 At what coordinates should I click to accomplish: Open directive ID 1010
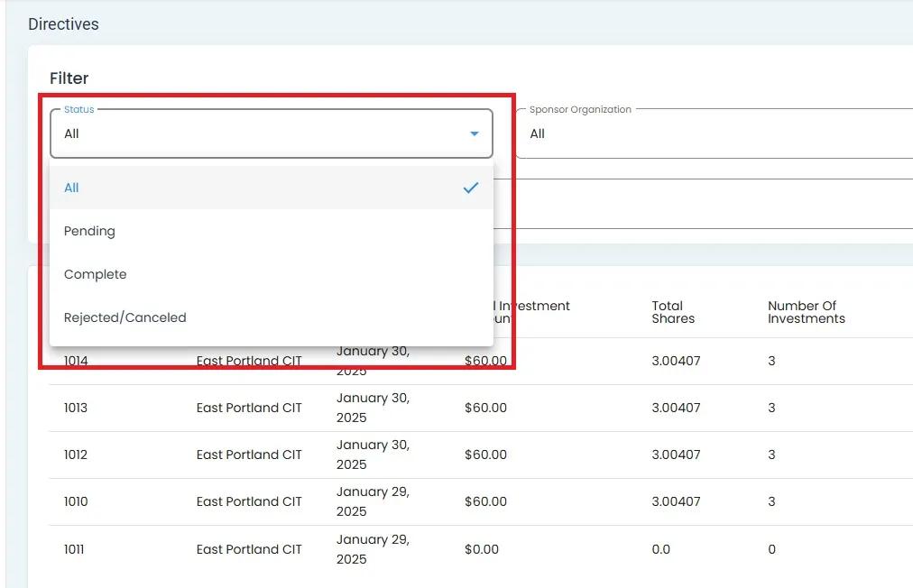click(x=76, y=501)
